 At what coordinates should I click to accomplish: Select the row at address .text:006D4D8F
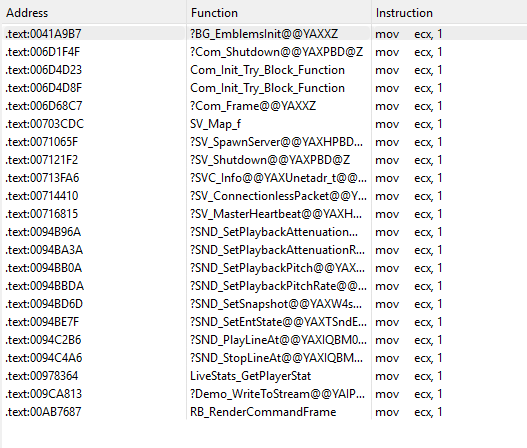click(x=265, y=88)
